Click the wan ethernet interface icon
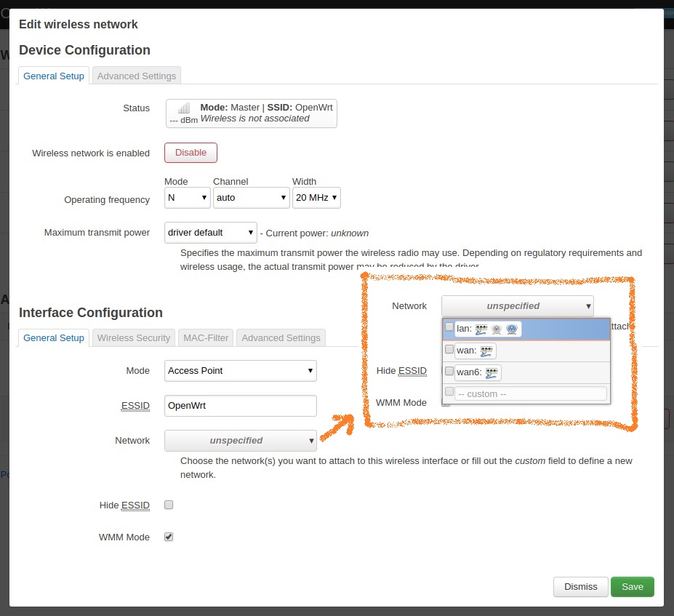 [x=486, y=351]
